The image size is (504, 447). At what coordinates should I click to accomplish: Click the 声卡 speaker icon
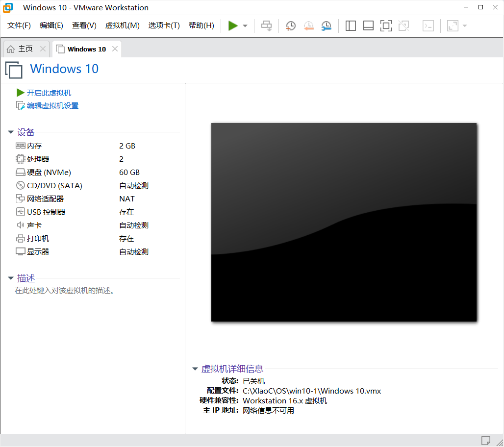pyautogui.click(x=20, y=225)
